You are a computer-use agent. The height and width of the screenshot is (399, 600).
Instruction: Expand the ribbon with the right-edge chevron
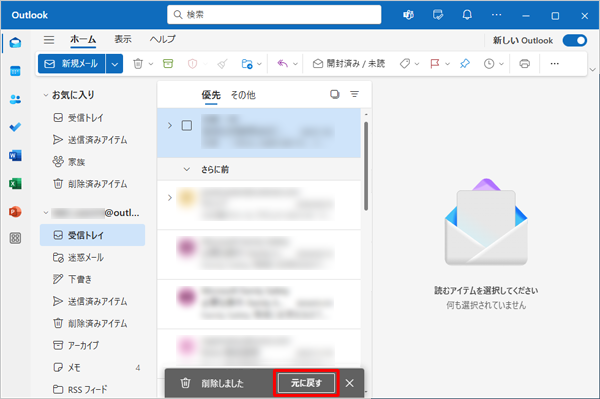[x=593, y=70]
